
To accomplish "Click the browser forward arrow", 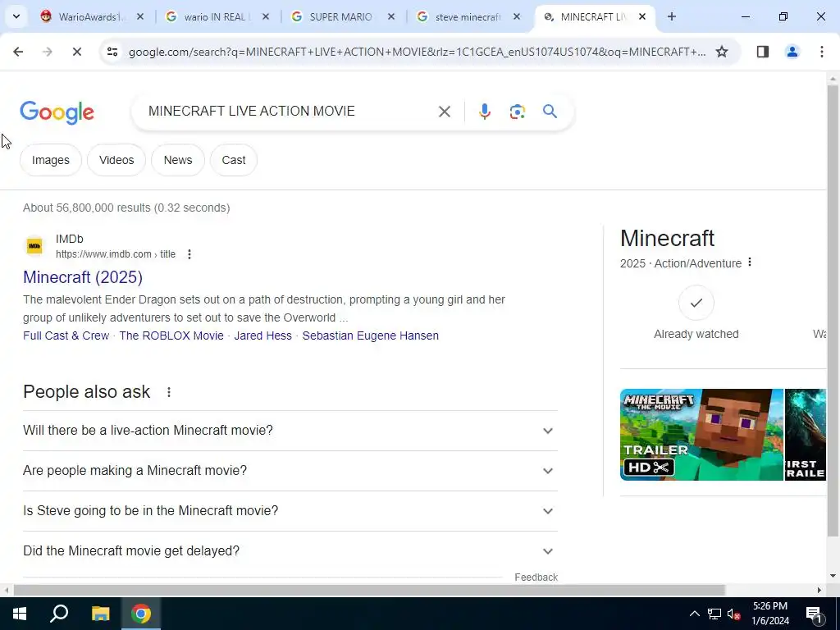I will click(48, 52).
